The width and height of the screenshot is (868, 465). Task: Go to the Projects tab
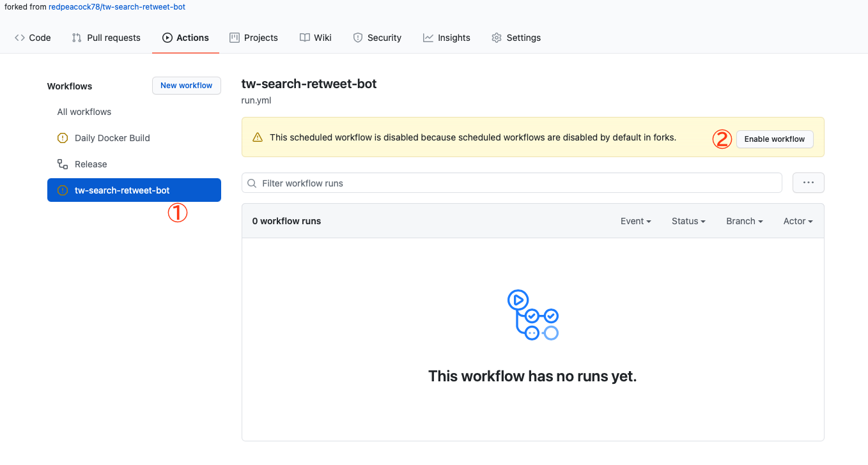[x=254, y=38]
